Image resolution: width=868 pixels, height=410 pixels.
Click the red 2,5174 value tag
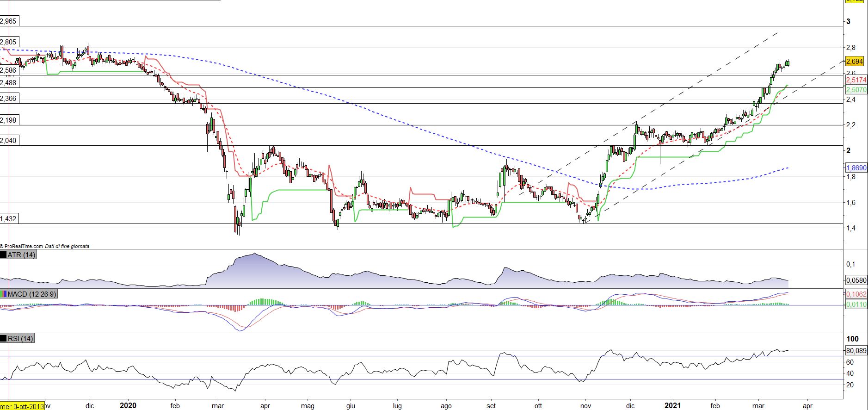[856, 80]
